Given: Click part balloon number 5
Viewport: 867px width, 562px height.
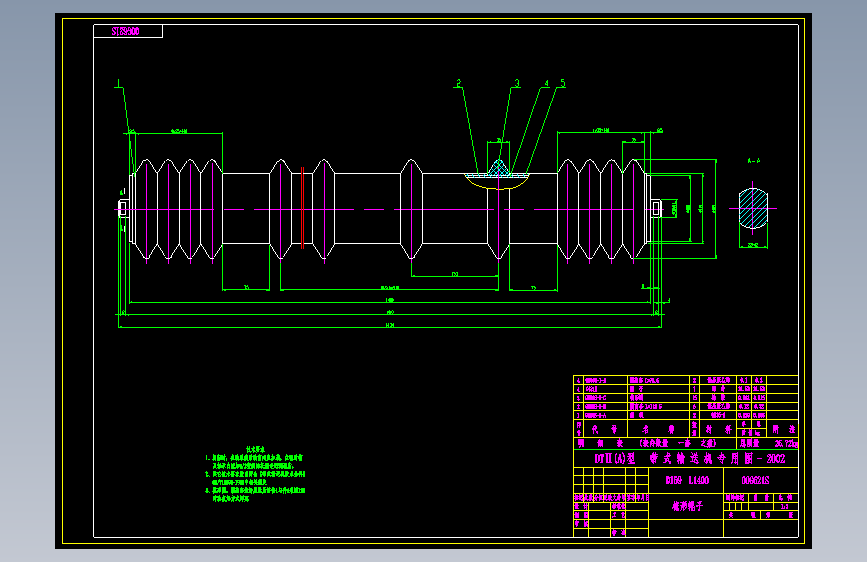Looking at the screenshot, I should click(562, 83).
